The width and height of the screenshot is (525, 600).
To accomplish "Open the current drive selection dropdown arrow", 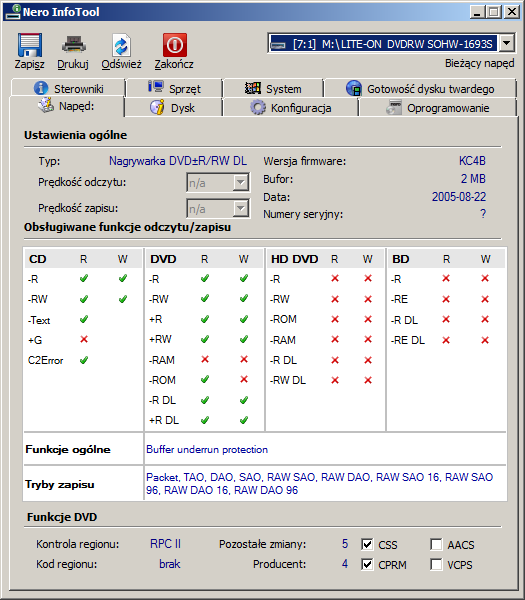I will coord(506,43).
